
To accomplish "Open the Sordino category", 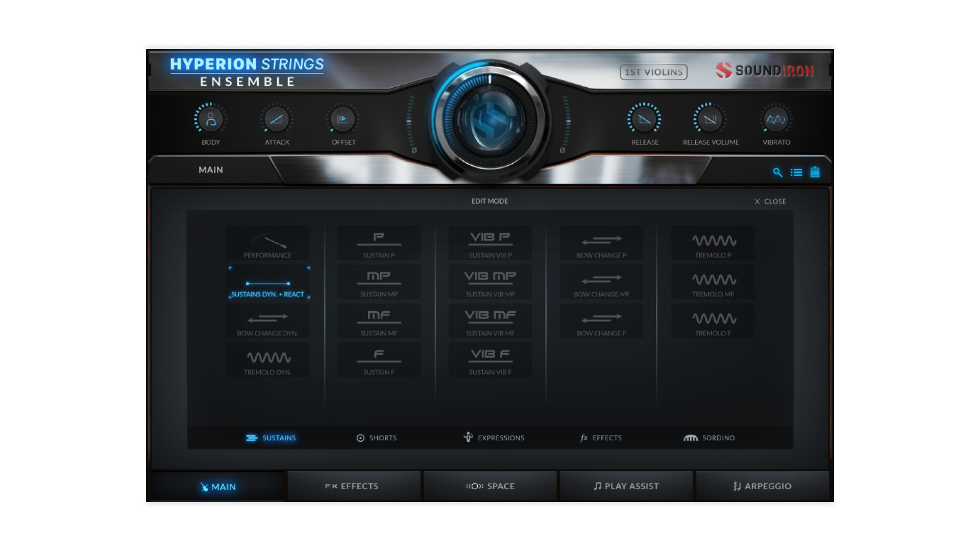I will 709,438.
